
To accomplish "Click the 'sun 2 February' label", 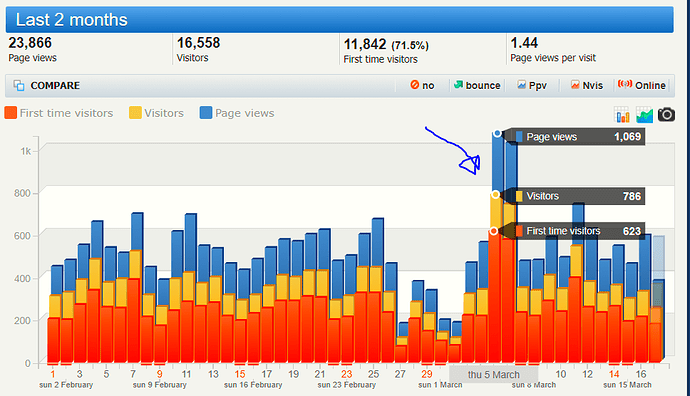I will pyautogui.click(x=66, y=385).
